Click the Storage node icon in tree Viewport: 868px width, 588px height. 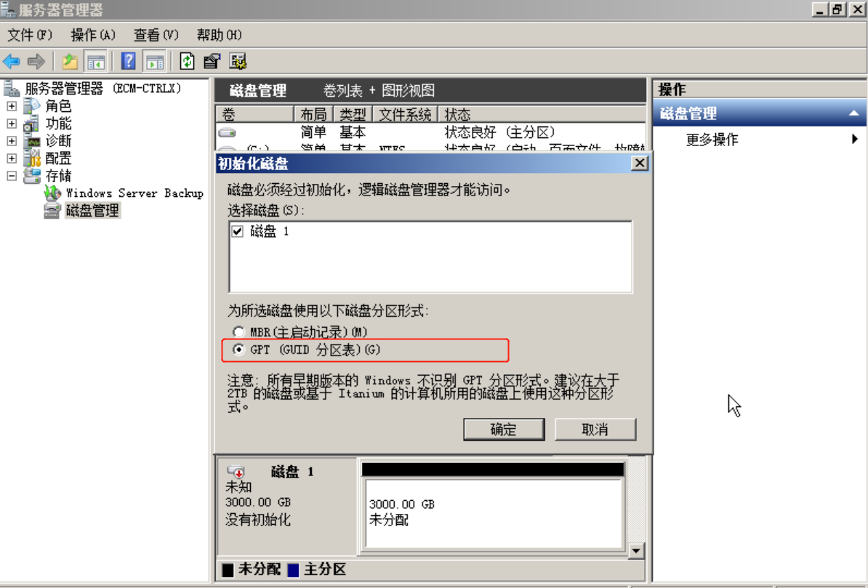point(32,176)
